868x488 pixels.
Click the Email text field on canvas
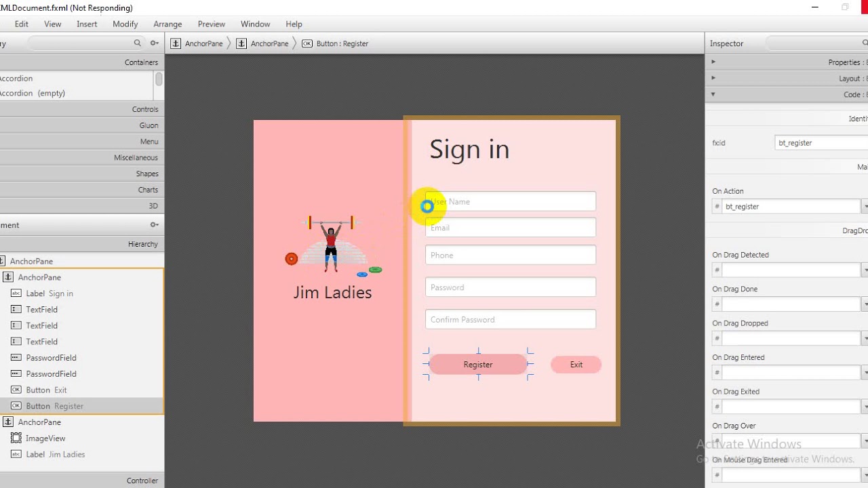pyautogui.click(x=511, y=228)
